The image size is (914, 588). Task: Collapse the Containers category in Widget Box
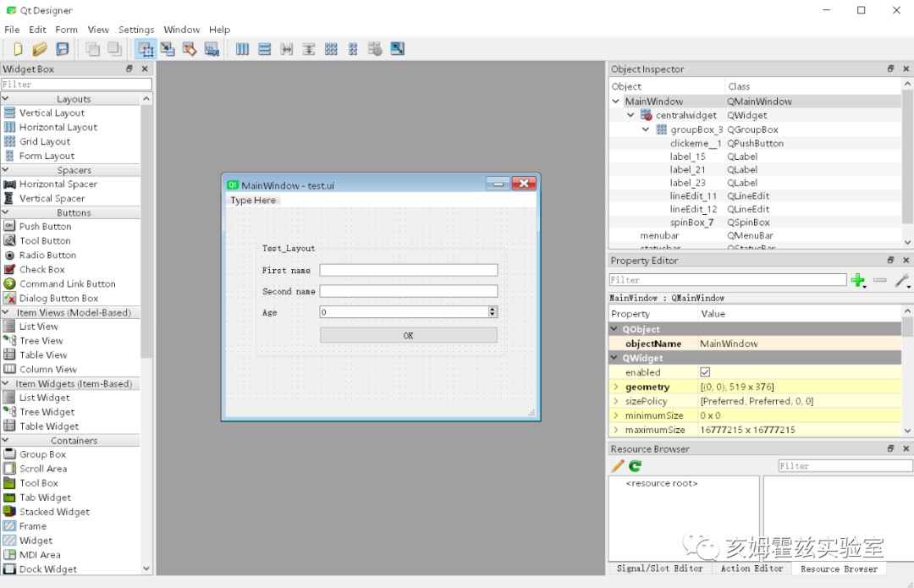tap(5, 440)
